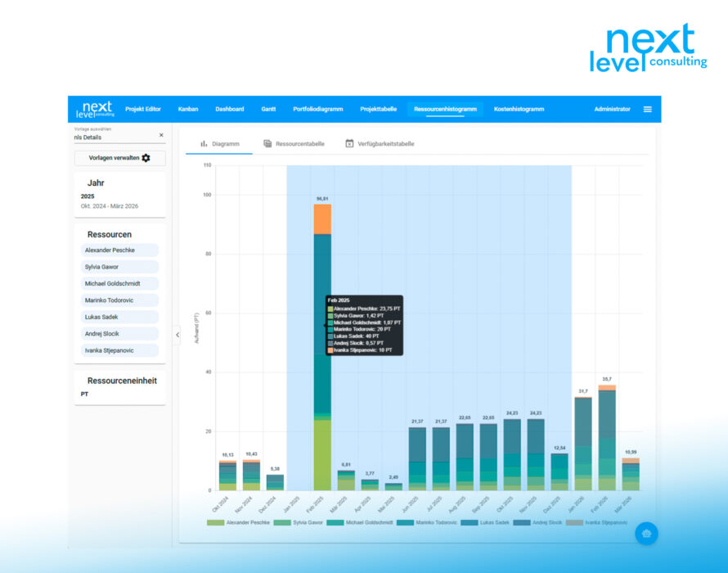Click the next level consulting logo in navbar

click(94, 110)
